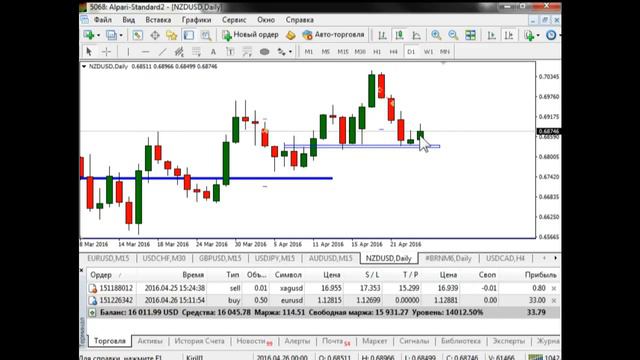Switch chart to candlesticks type
Viewport: 640px width, 360px height.
point(399,35)
